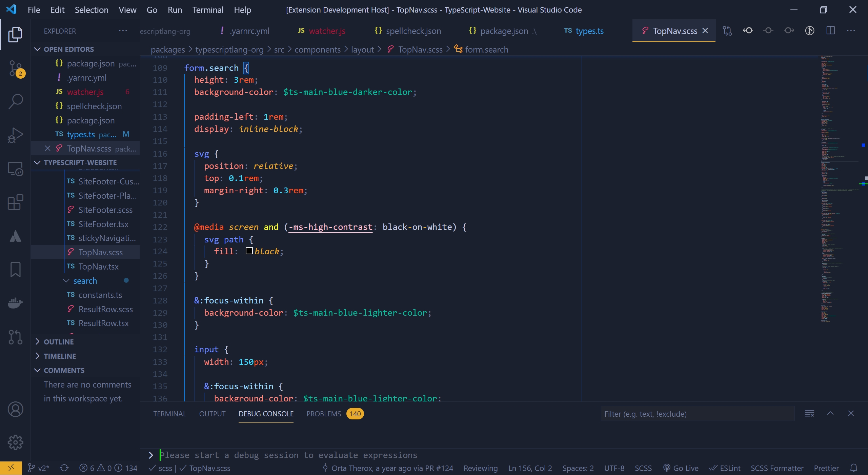Screen dimensions: 868x475
Task: Open the Run and Debug view
Action: [x=15, y=135]
